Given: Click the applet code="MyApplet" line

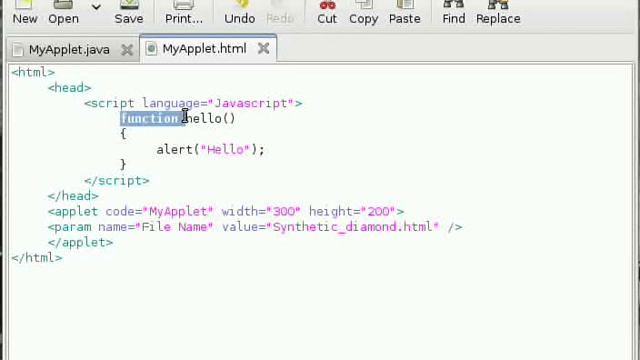Looking at the screenshot, I should tap(226, 212).
